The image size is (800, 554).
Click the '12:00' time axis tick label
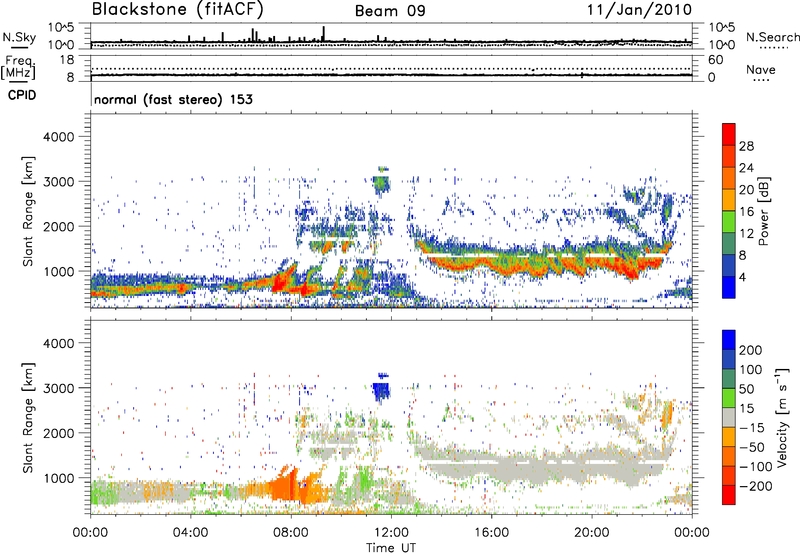coord(391,533)
